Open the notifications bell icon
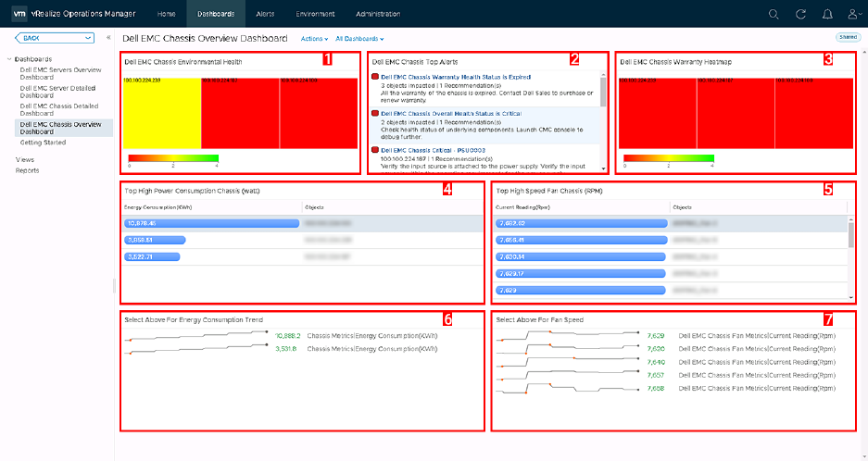This screenshot has width=868, height=461. click(x=827, y=14)
